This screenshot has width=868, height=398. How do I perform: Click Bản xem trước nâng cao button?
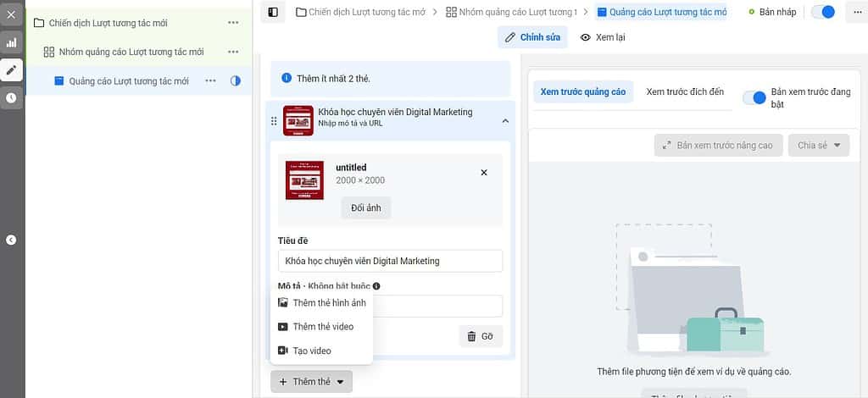click(718, 146)
